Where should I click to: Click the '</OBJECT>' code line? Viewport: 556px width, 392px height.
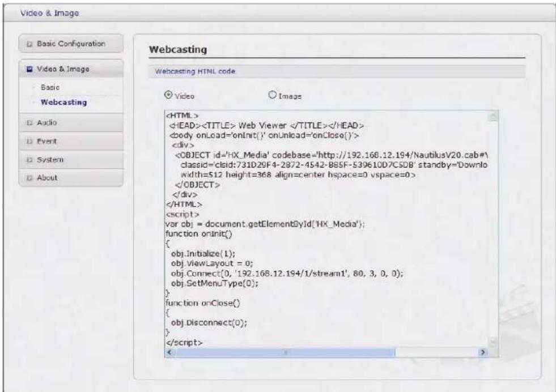coord(197,185)
